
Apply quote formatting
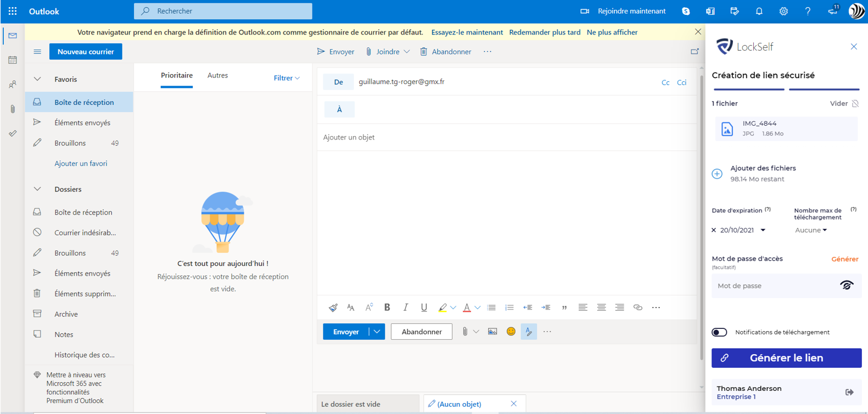click(564, 307)
